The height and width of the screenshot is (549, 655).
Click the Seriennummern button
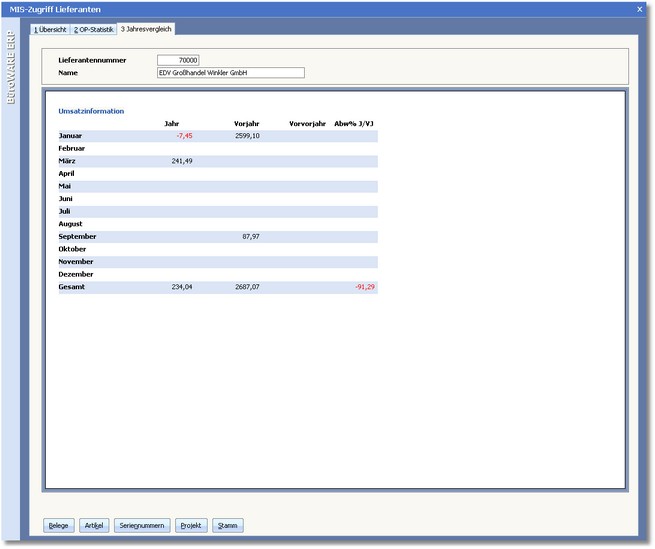[142, 525]
